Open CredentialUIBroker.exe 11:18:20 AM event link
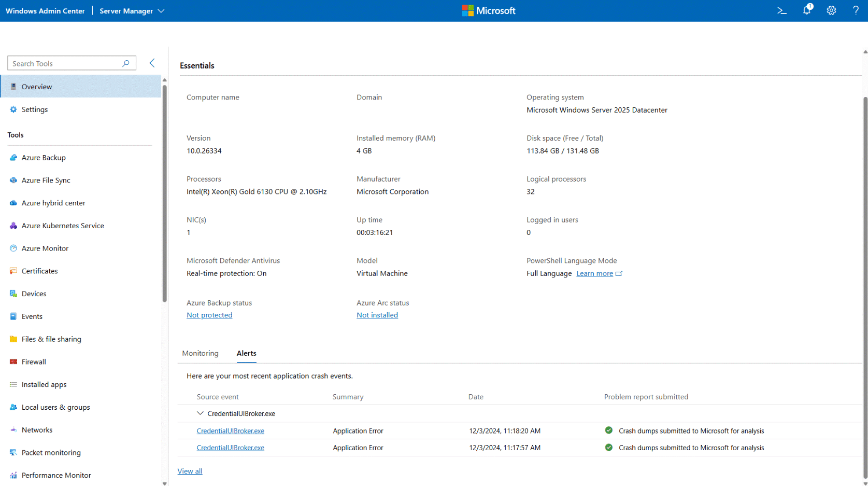868x486 pixels. coord(231,431)
